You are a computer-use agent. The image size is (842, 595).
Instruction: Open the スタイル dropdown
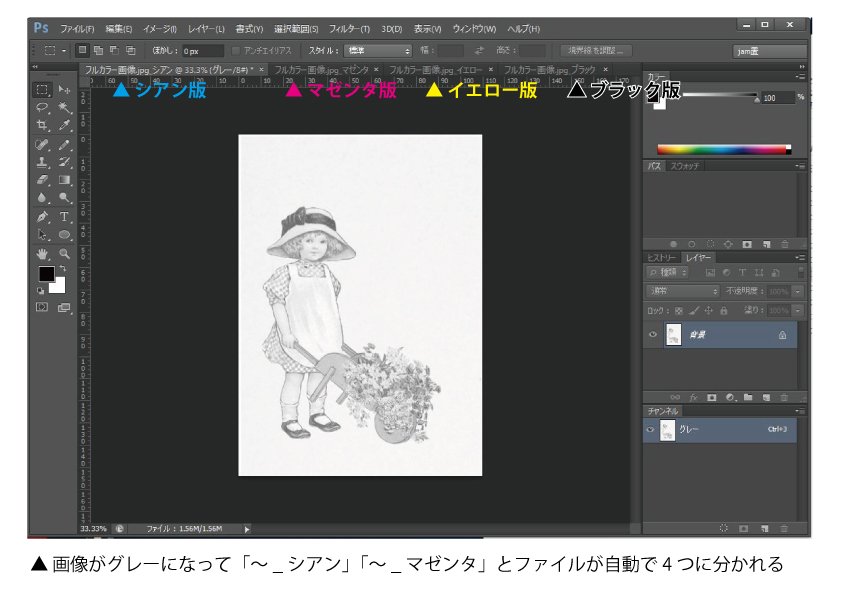click(378, 50)
